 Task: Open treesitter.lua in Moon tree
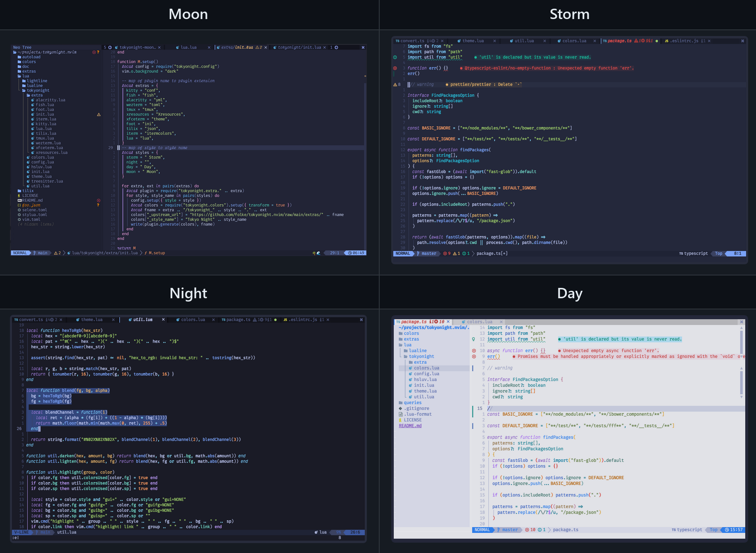[x=45, y=181]
